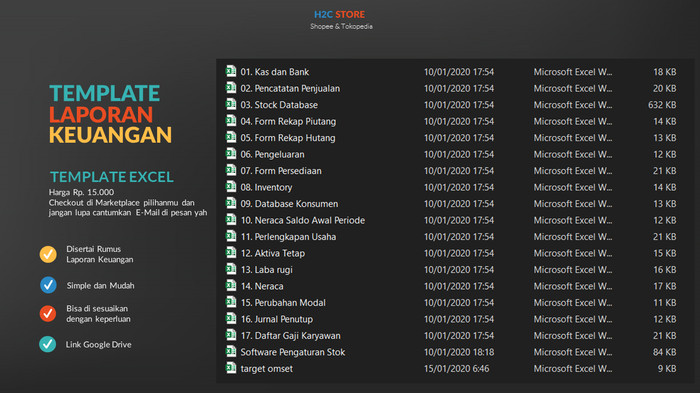Click the 20 KB size value
The height and width of the screenshot is (393, 700).
[664, 88]
